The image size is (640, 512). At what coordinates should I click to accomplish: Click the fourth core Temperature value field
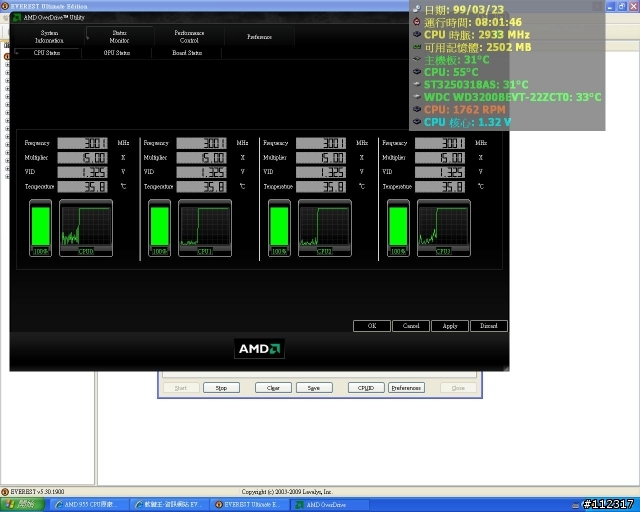click(x=440, y=187)
